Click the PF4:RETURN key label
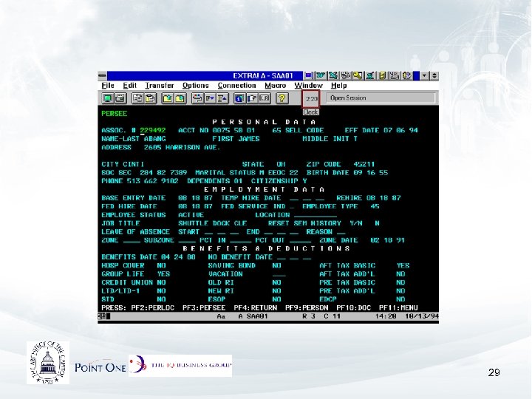This screenshot has height=399, width=532. [x=255, y=308]
